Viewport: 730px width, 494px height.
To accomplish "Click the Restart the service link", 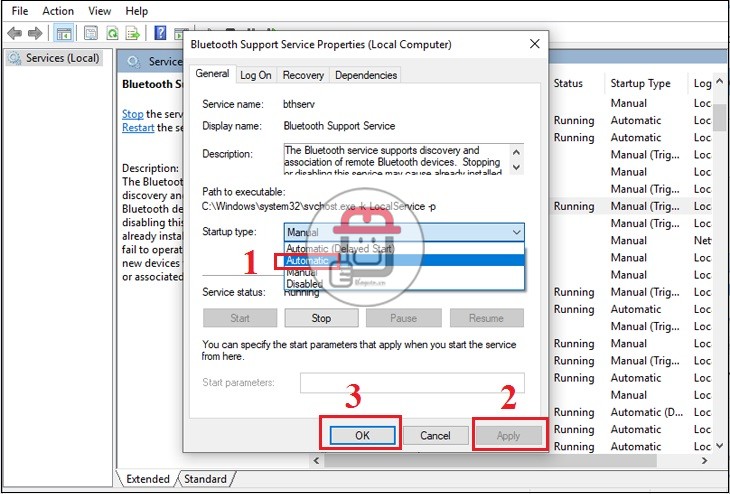I will coord(138,128).
